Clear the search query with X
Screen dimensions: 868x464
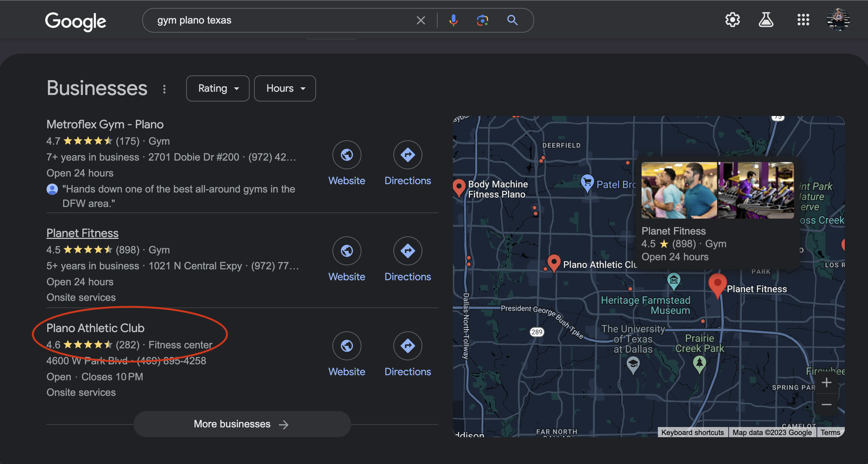tap(421, 20)
